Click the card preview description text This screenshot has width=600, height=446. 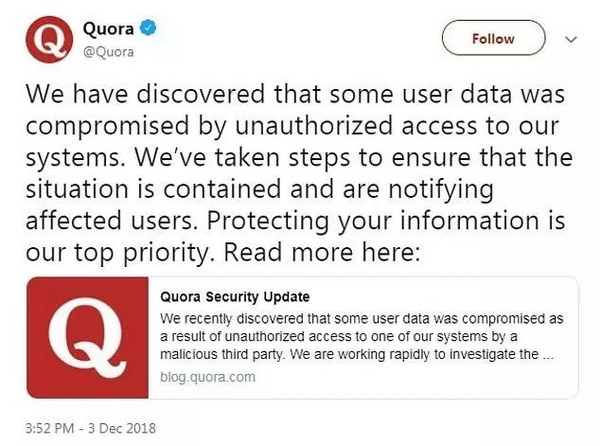click(x=362, y=337)
